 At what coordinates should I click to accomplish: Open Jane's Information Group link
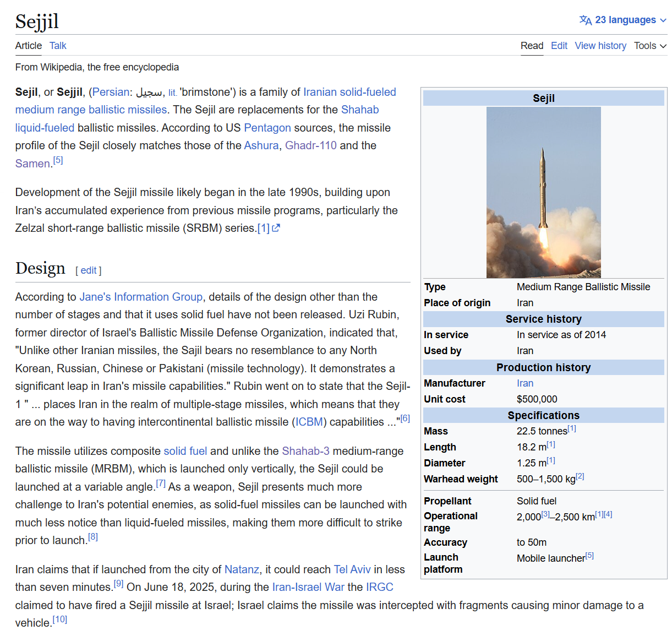pyautogui.click(x=141, y=297)
